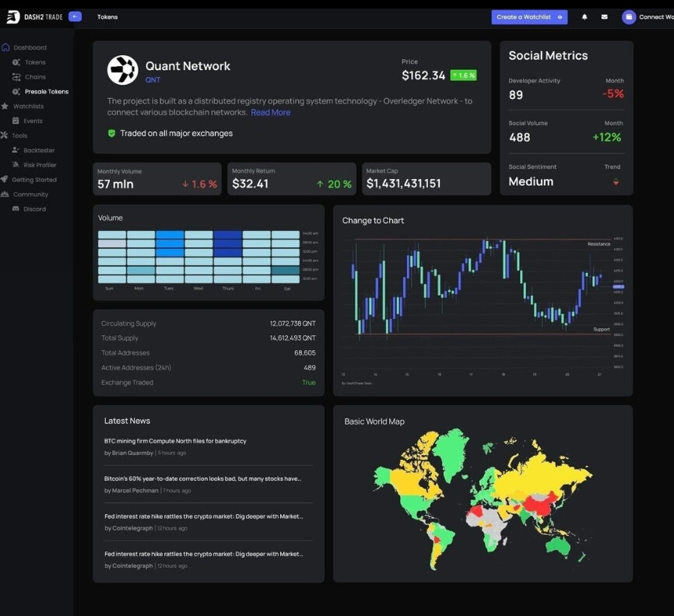
Task: Click the blue current price marker on chart axis
Action: pyautogui.click(x=619, y=286)
